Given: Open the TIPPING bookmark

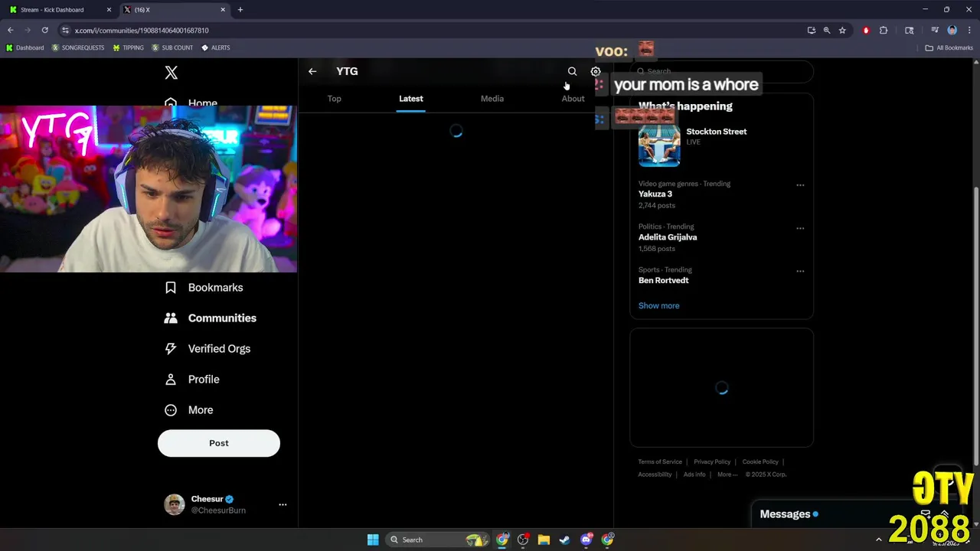Looking at the screenshot, I should pos(128,47).
